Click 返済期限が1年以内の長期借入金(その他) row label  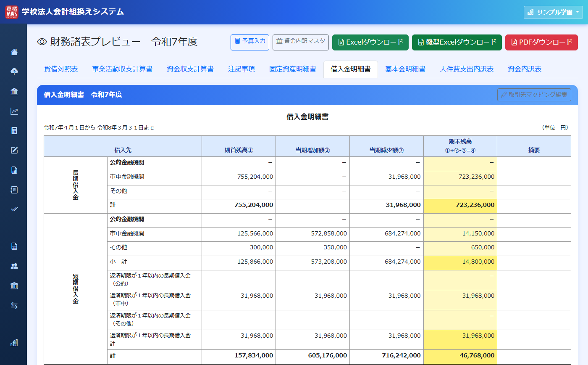pyautogui.click(x=155, y=320)
